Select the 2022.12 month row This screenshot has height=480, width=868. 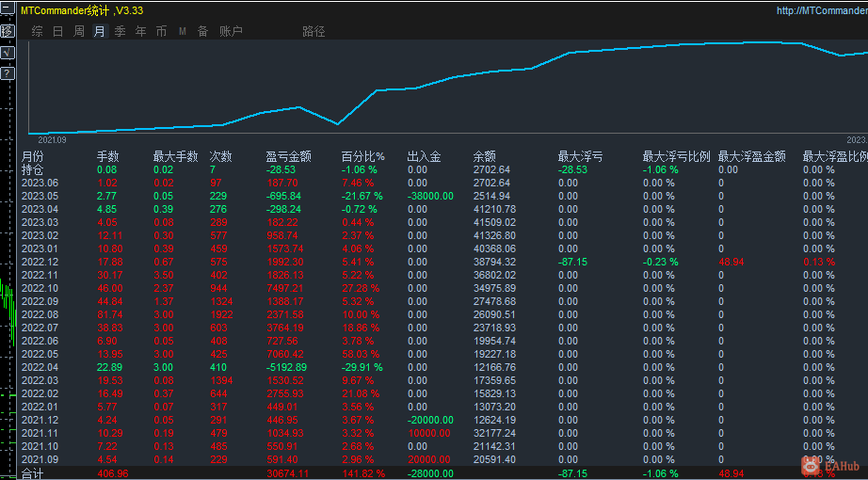pyautogui.click(x=40, y=262)
